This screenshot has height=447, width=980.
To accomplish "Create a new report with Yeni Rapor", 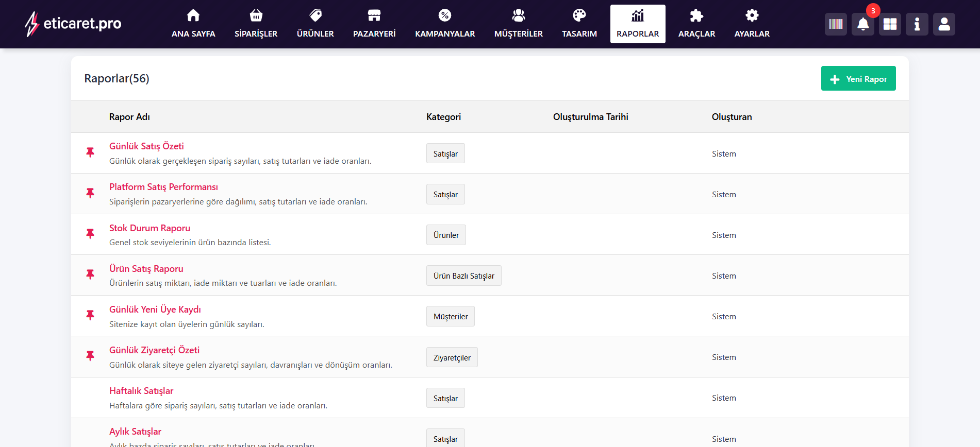I will pos(858,79).
